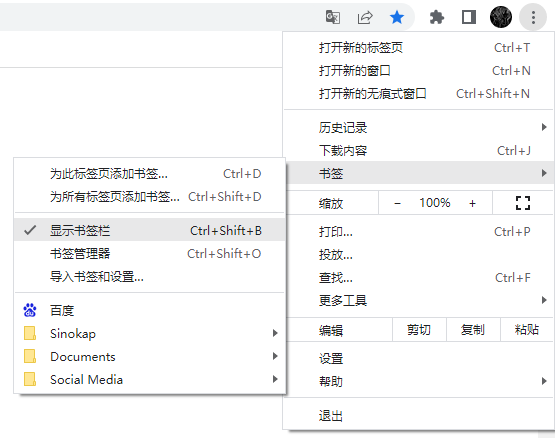This screenshot has height=438, width=555.
Task: Select 为所有标签页添加书签...
Action: coord(150,197)
